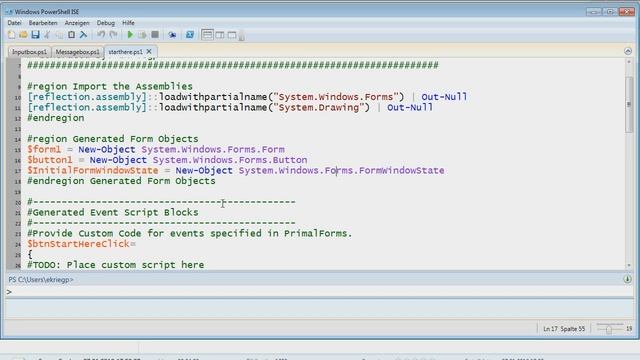Click the Ln 17 Spalte 55 status text
The width and height of the screenshot is (640, 360).
[x=564, y=329]
